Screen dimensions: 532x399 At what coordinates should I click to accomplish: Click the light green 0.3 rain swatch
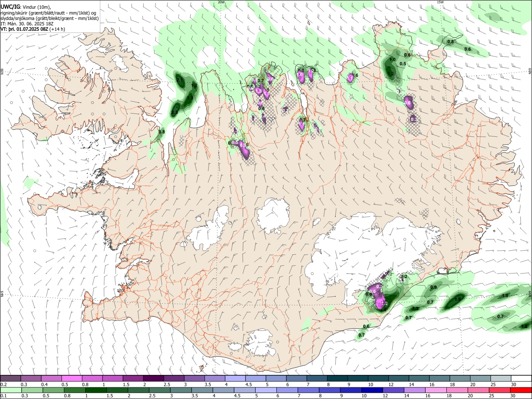(x=31, y=390)
